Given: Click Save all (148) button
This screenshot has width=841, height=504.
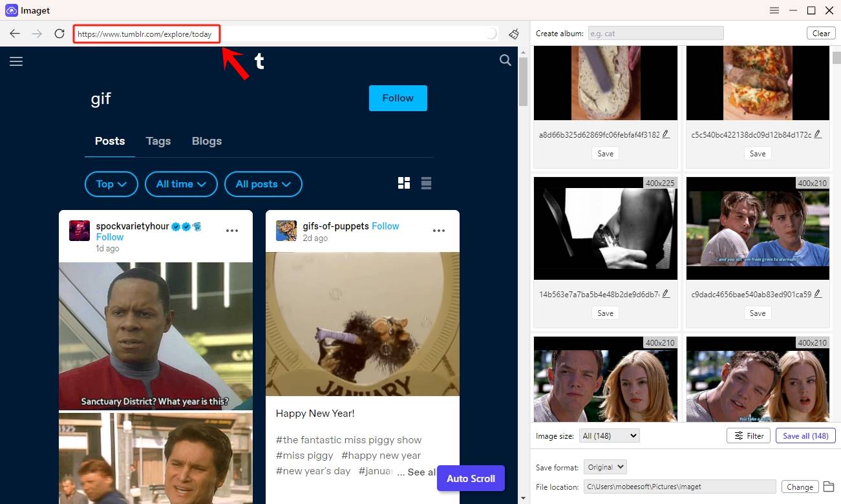Looking at the screenshot, I should (x=805, y=436).
